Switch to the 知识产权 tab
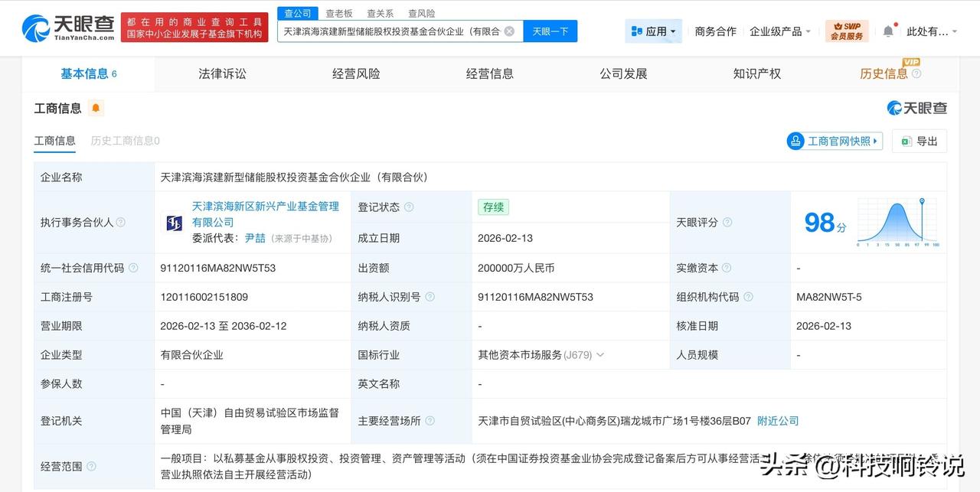 click(x=756, y=73)
